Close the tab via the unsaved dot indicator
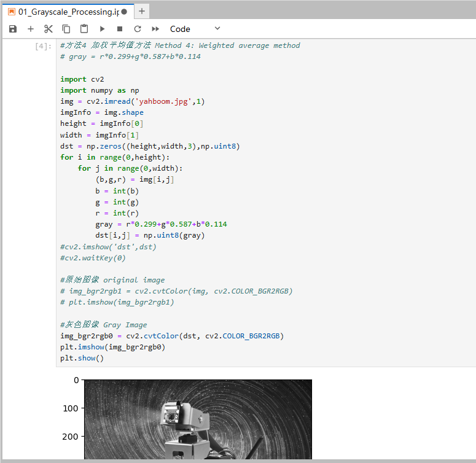 pos(124,12)
